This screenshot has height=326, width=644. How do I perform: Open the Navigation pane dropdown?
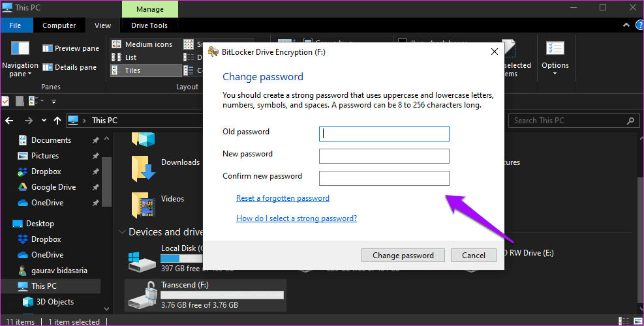(x=20, y=59)
